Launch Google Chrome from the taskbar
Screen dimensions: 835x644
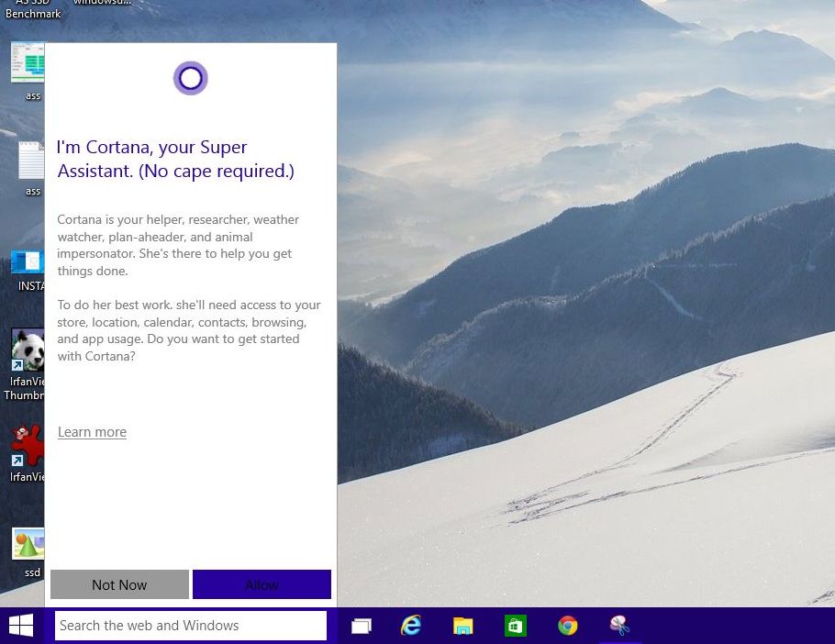(567, 625)
